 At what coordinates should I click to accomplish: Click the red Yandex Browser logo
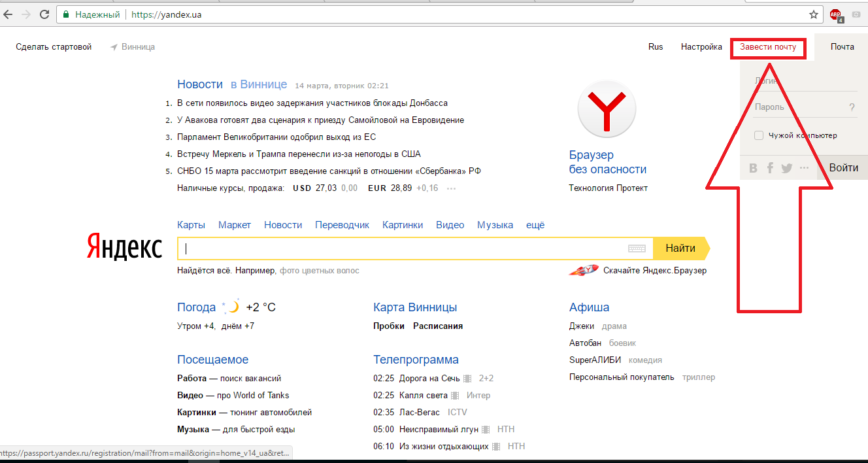coord(607,109)
